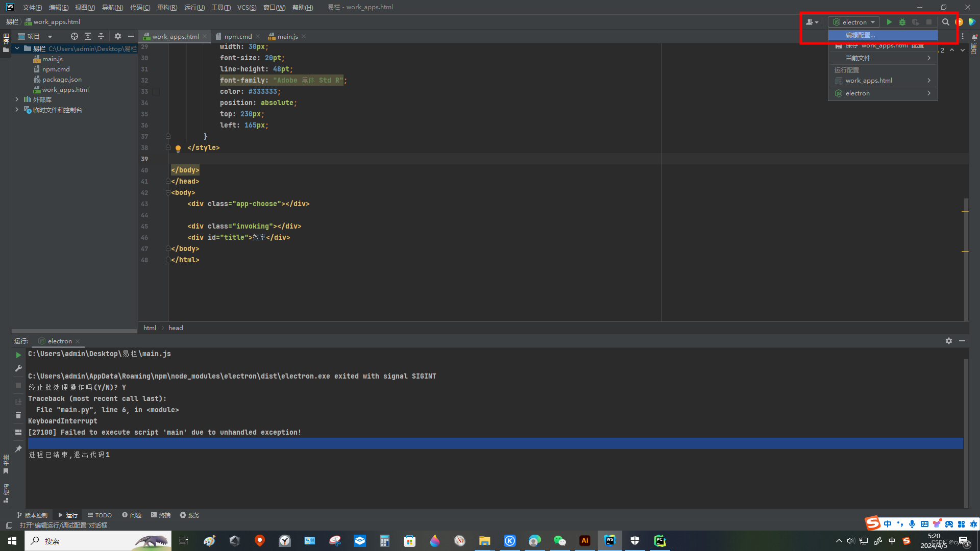
Task: Start debugging with the bug icon
Action: [902, 22]
